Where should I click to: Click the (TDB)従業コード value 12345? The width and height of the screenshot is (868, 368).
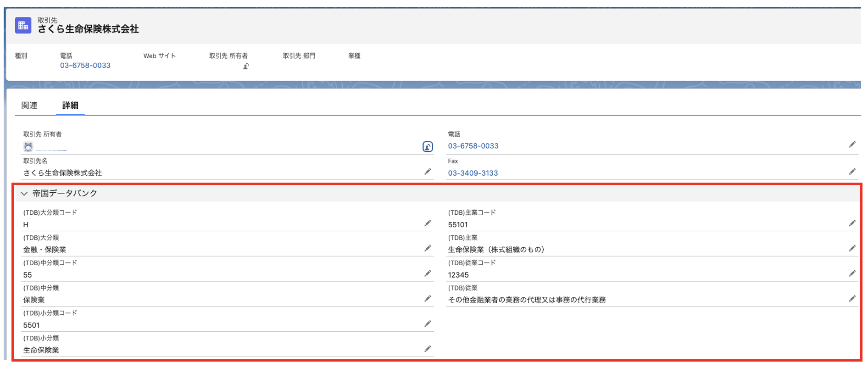(x=458, y=275)
